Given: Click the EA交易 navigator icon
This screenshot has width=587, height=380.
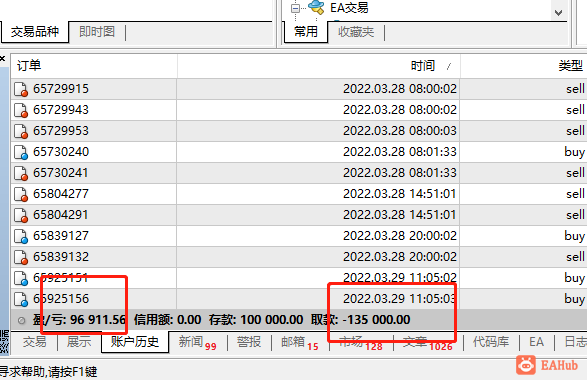Looking at the screenshot, I should [316, 7].
